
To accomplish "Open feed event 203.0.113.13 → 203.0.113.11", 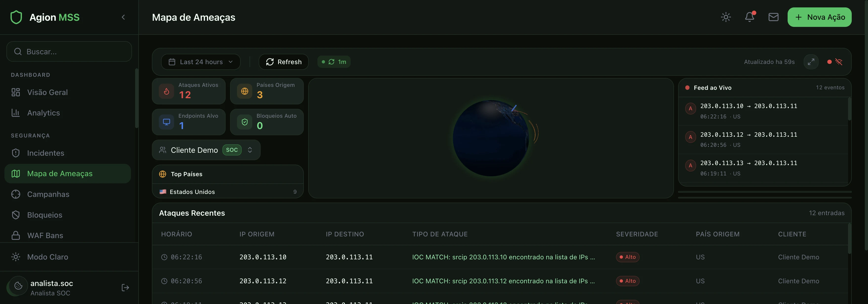I will pyautogui.click(x=763, y=168).
